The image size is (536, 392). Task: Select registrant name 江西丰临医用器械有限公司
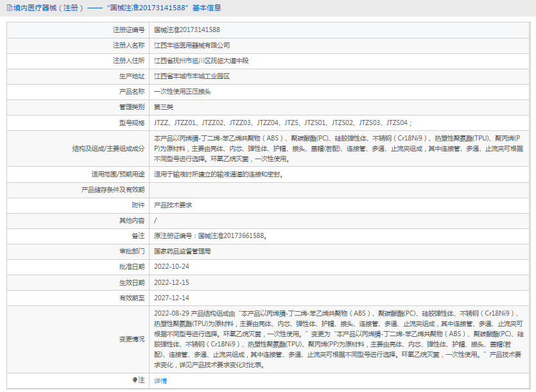(192, 46)
